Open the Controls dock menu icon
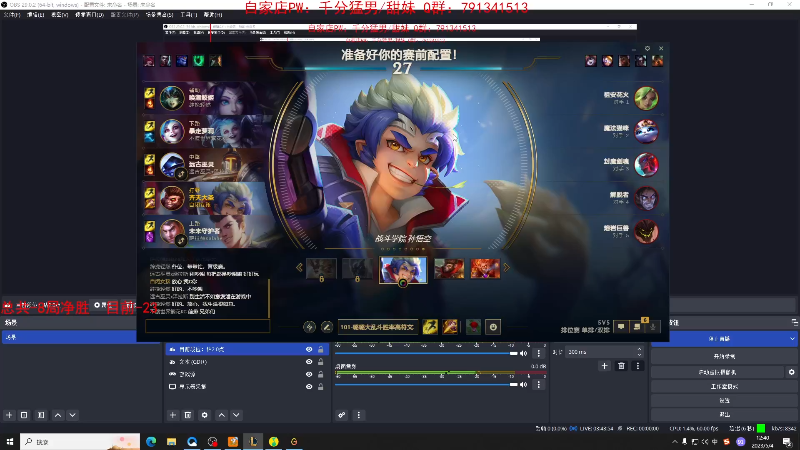Image resolution: width=800 pixels, height=450 pixels. coord(794,322)
